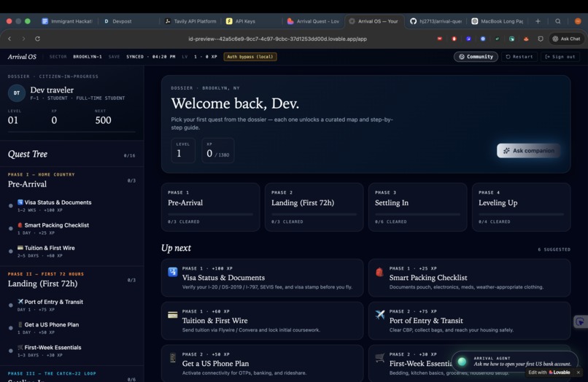This screenshot has width=588, height=382.
Task: Click the Auth bypass (local) badge
Action: point(250,57)
